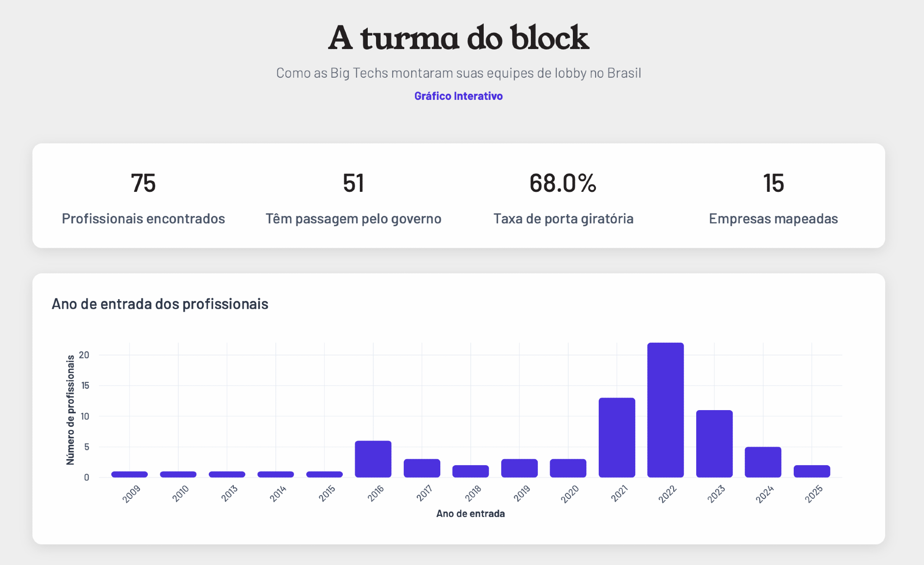Select the 2023 bar in chart
Screen dimensions: 924x565
(x=714, y=443)
